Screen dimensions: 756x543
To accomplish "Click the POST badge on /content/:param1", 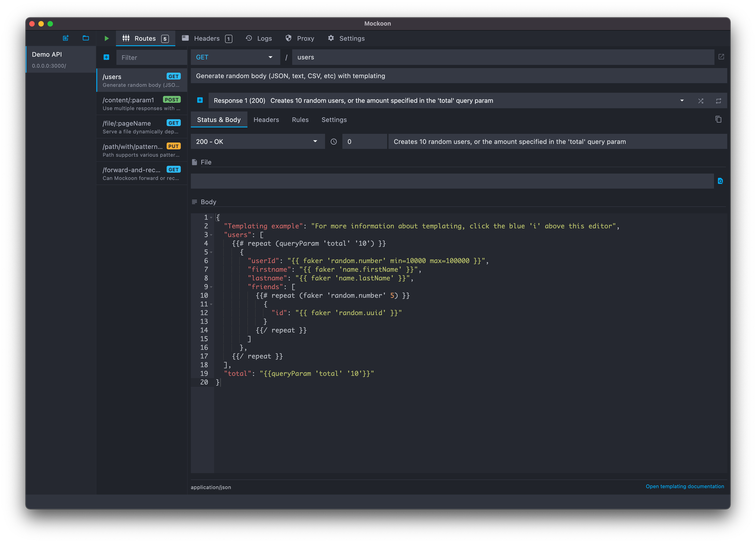I will tap(172, 100).
